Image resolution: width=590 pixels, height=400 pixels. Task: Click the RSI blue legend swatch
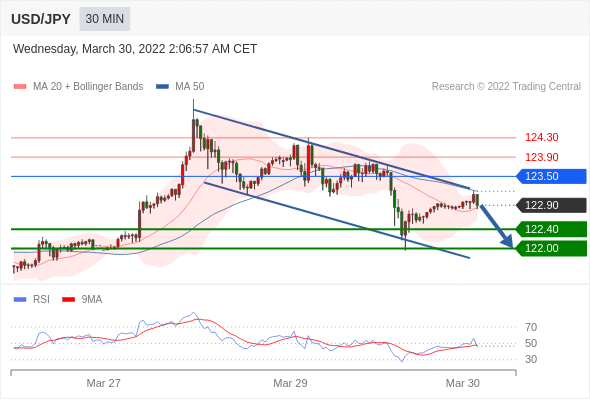click(20, 300)
